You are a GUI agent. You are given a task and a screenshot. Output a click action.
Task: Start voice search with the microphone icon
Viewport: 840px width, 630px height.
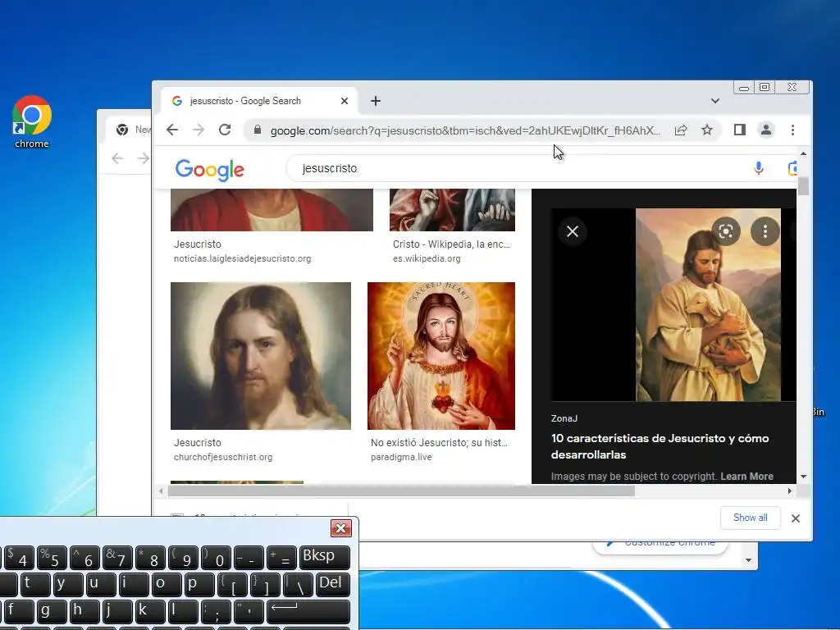coord(759,168)
